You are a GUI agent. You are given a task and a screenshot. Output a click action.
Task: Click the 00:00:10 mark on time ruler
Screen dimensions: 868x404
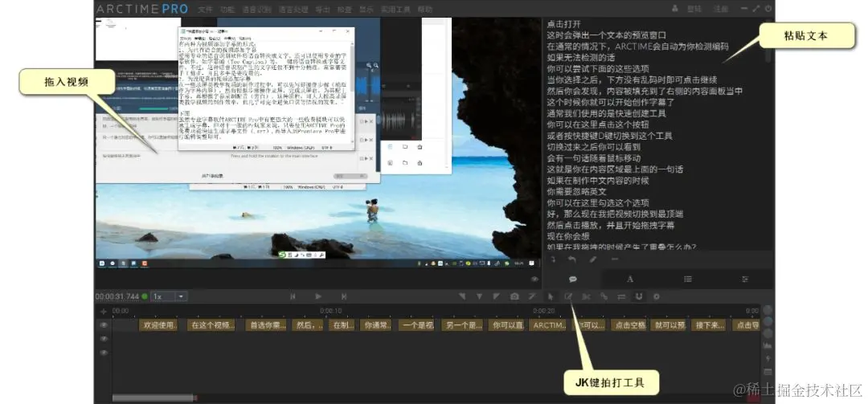[330, 311]
